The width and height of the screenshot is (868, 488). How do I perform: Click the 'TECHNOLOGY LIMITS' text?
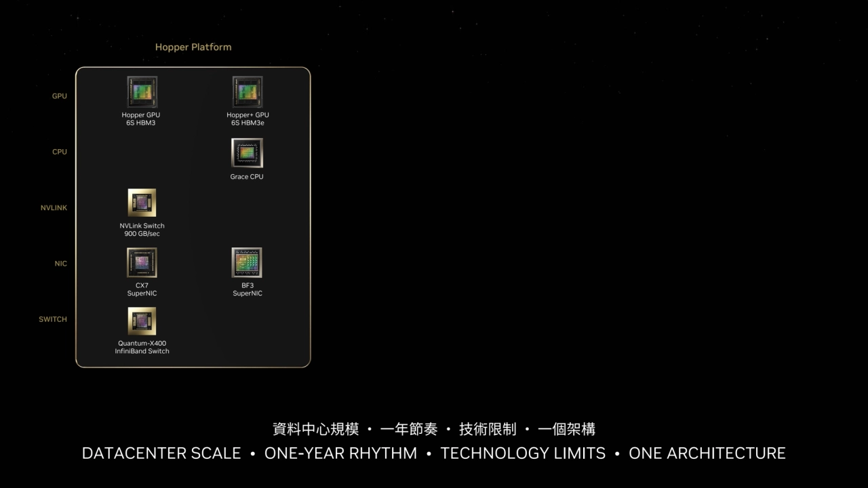pyautogui.click(x=523, y=453)
